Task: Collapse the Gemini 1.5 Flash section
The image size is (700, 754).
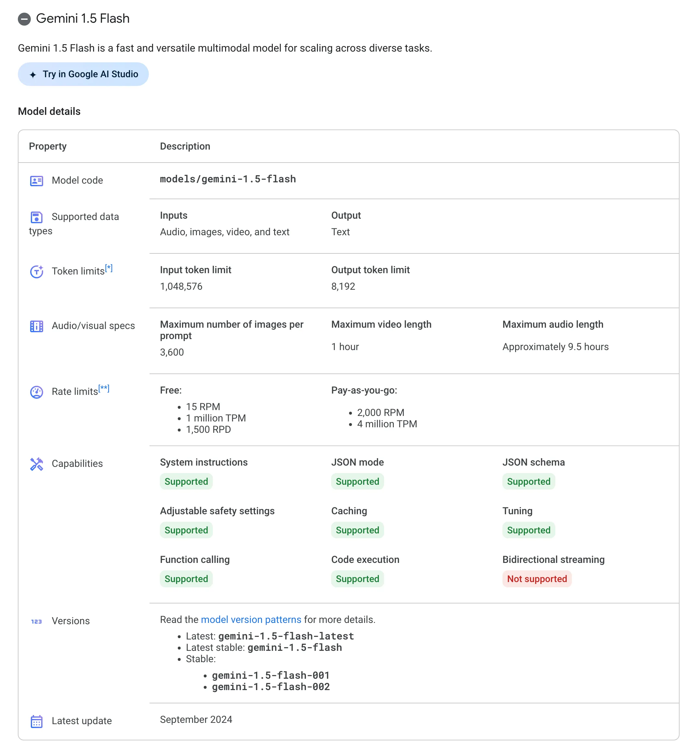Action: [24, 19]
